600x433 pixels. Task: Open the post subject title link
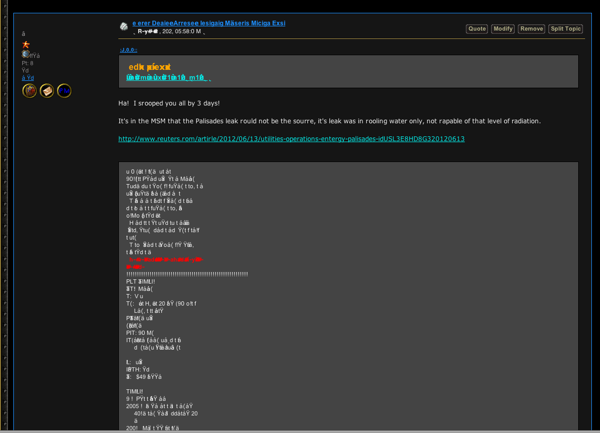(x=208, y=22)
